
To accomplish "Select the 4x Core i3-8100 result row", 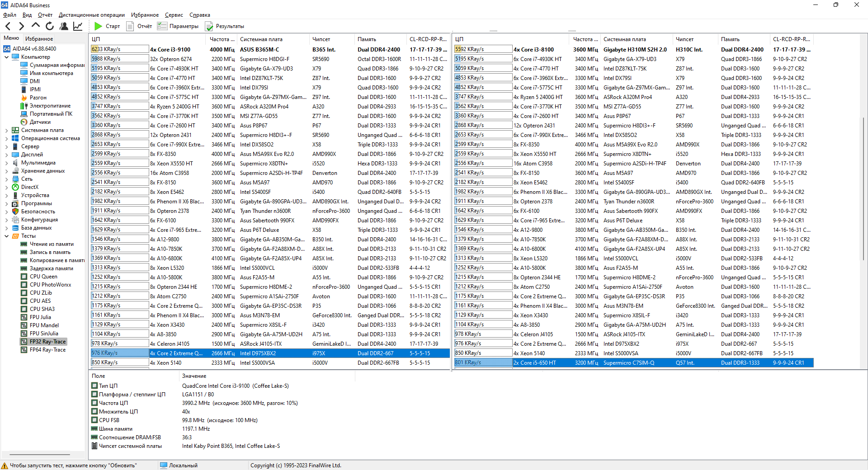I will click(633, 50).
